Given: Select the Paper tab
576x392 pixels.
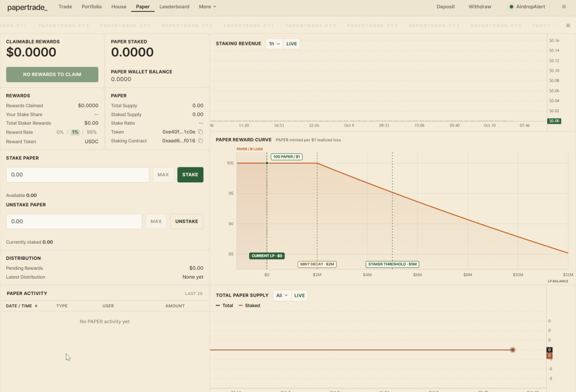Looking at the screenshot, I should point(142,6).
